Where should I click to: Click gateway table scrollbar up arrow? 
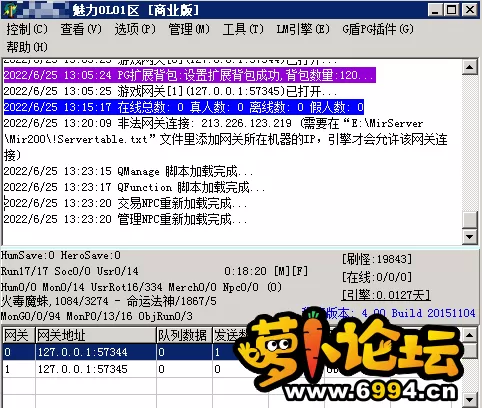pyautogui.click(x=469, y=335)
